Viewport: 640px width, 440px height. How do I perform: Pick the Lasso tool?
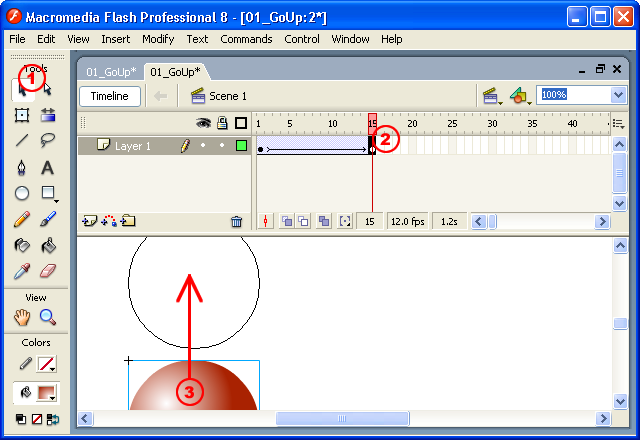47,141
